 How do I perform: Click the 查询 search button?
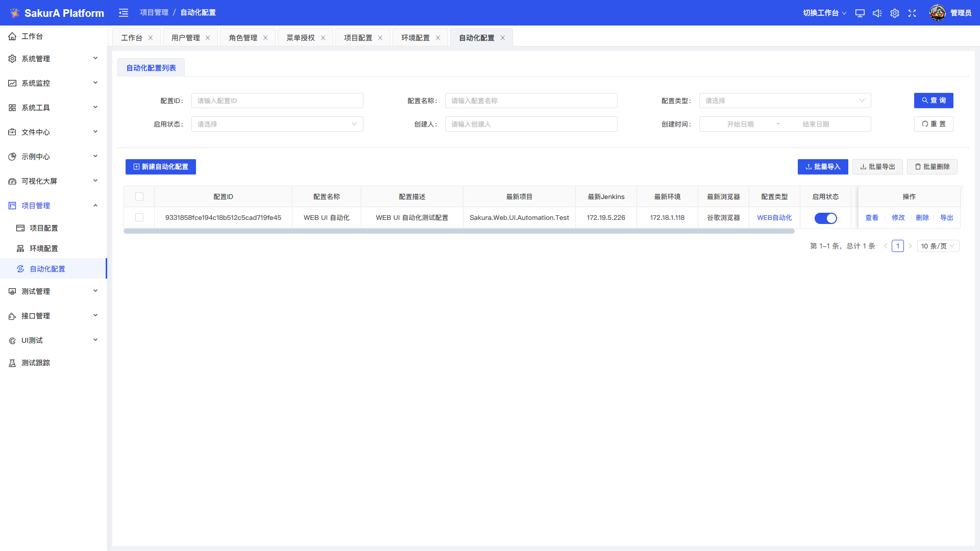point(933,101)
